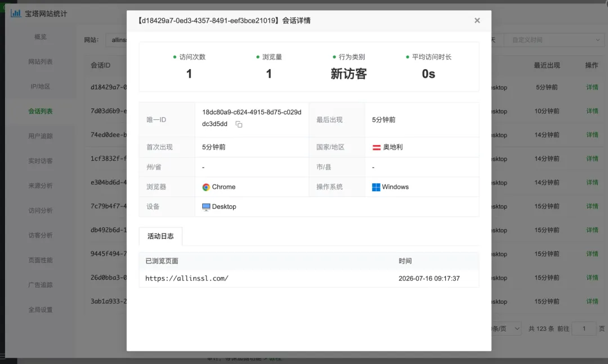This screenshot has height=364, width=608.
Task: Click the 新访客 behavior category value
Action: 348,74
